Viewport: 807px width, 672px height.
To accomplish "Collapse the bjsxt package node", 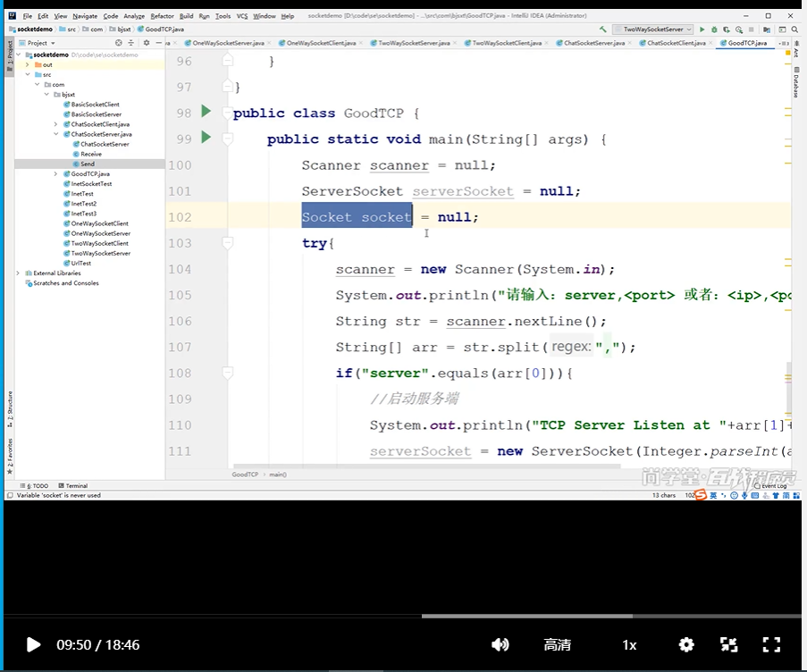I will 46,95.
